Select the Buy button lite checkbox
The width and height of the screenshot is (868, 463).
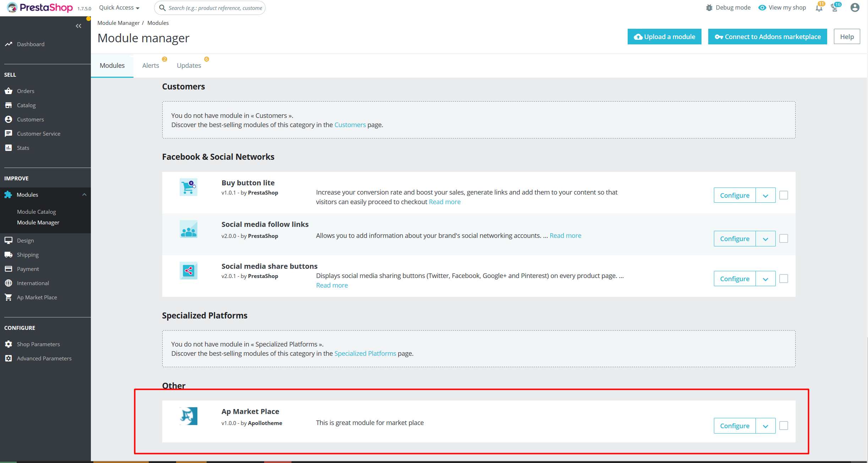pyautogui.click(x=784, y=195)
